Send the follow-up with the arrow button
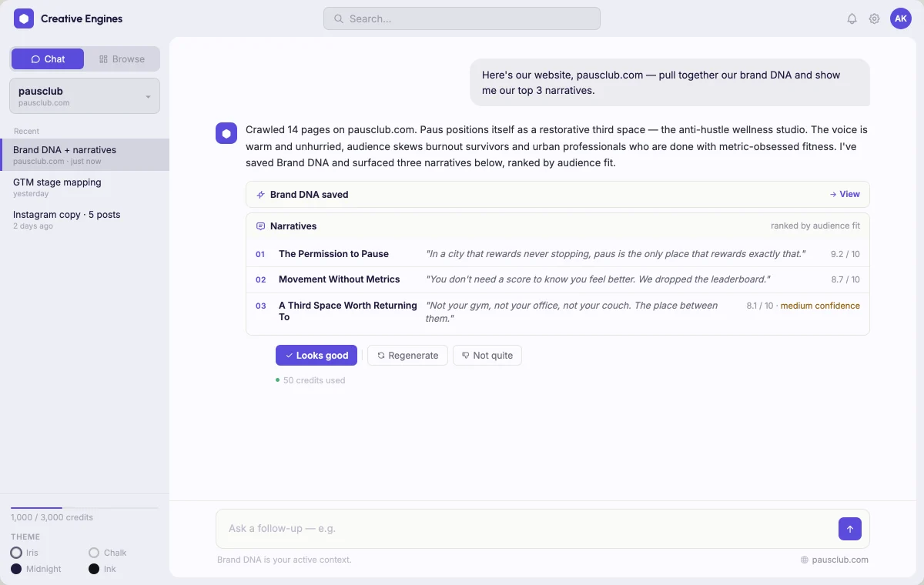This screenshot has height=585, width=924. pos(850,529)
